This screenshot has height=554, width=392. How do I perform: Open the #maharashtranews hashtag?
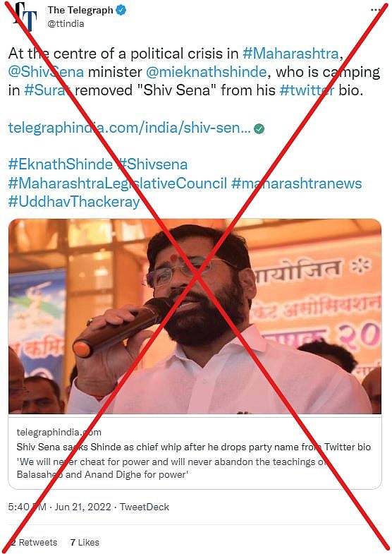[x=296, y=183]
